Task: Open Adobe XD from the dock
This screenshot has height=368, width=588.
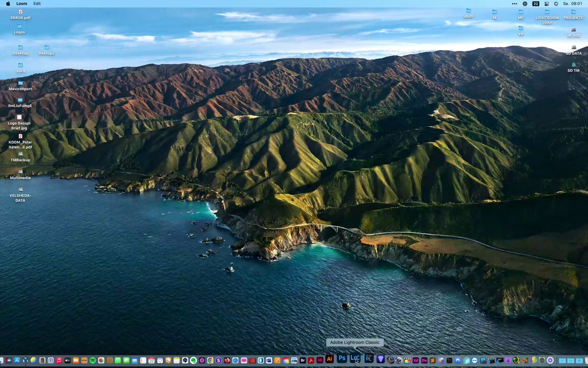Action: (416, 361)
